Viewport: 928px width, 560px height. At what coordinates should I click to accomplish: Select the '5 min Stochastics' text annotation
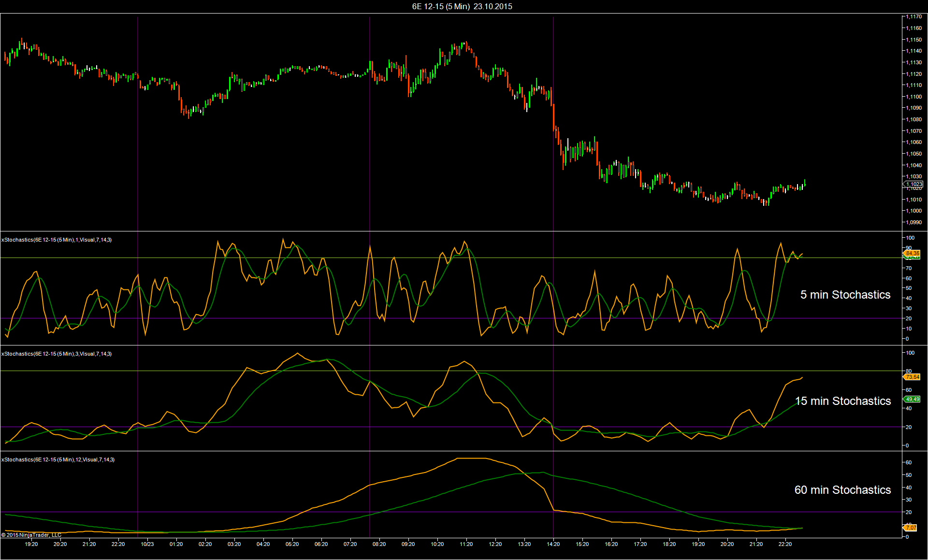[845, 295]
